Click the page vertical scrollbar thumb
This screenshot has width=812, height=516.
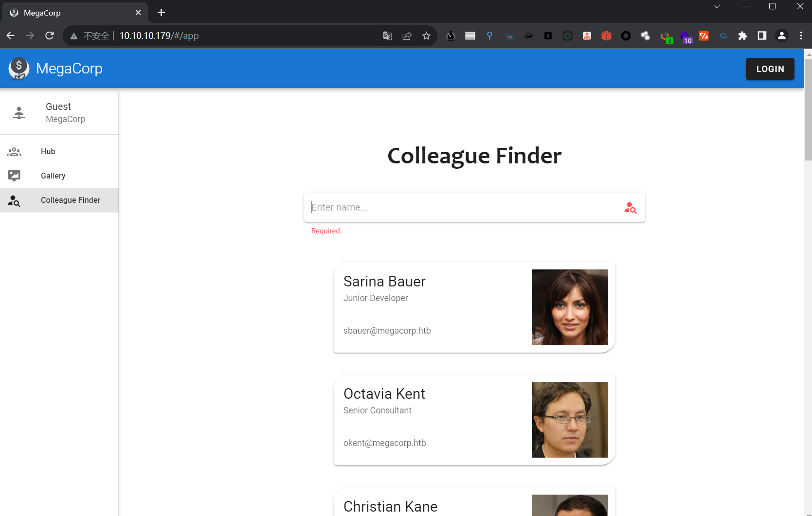coord(808,109)
